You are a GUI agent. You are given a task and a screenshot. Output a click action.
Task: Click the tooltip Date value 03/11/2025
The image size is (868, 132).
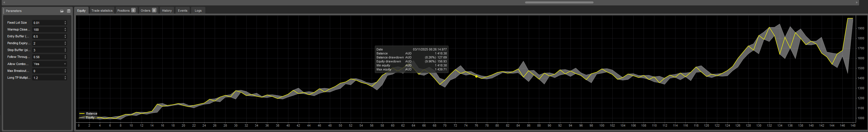(430, 50)
